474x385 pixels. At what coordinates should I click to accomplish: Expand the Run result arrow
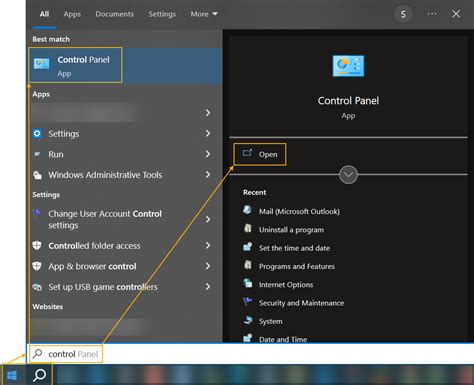pyautogui.click(x=208, y=154)
